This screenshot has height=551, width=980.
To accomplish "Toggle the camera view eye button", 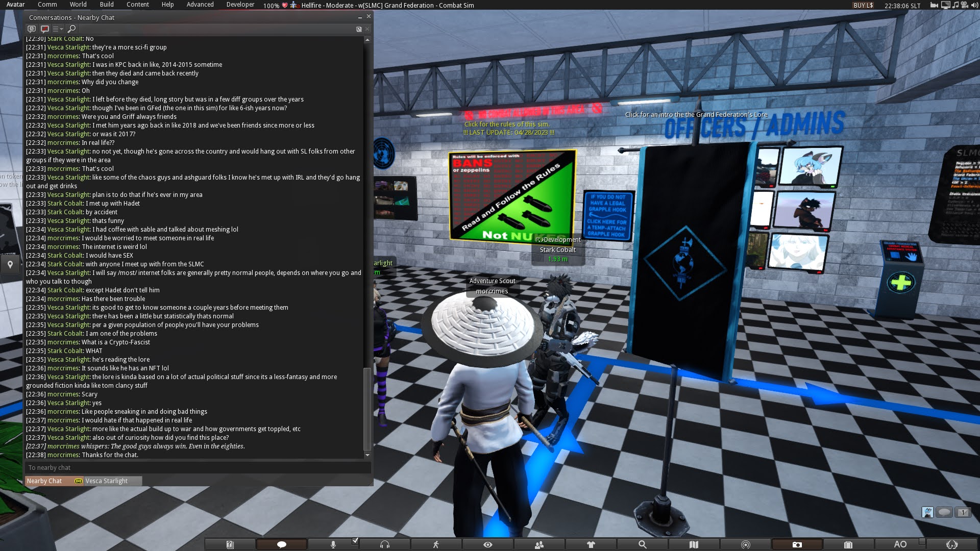I will 487,544.
